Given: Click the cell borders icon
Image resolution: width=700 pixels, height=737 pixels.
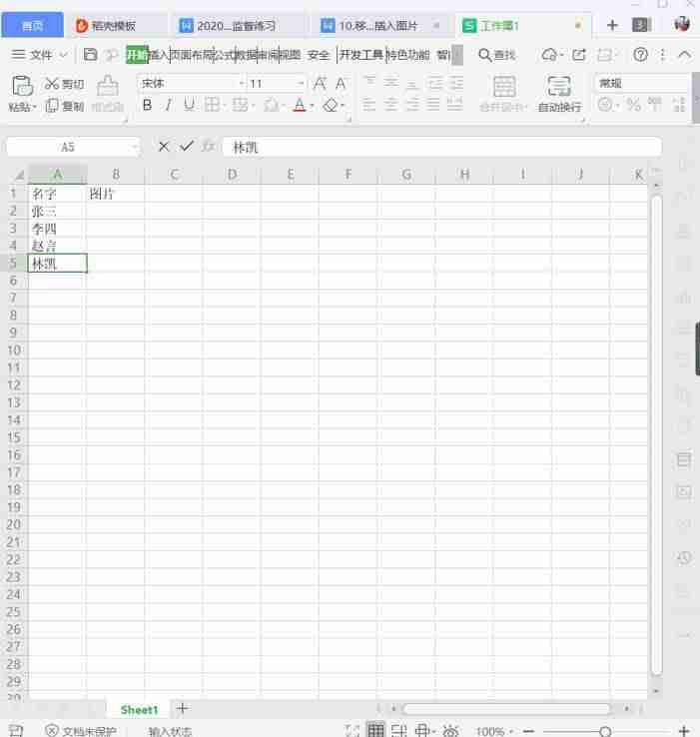Looking at the screenshot, I should [x=212, y=104].
